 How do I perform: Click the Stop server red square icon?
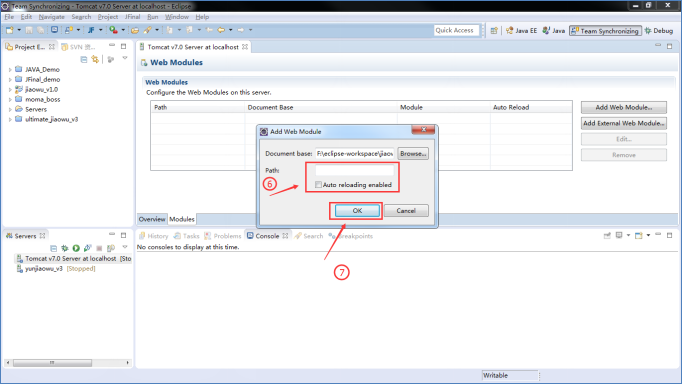99,248
